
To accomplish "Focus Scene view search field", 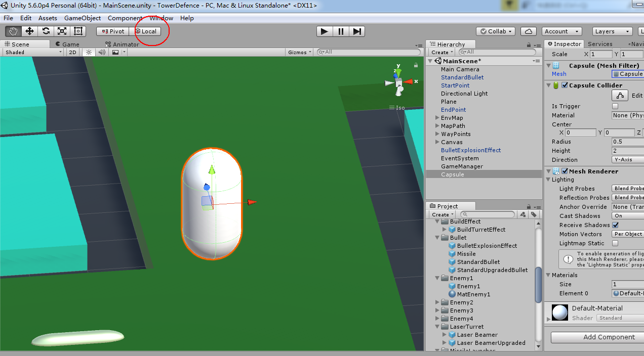I will click(x=369, y=52).
